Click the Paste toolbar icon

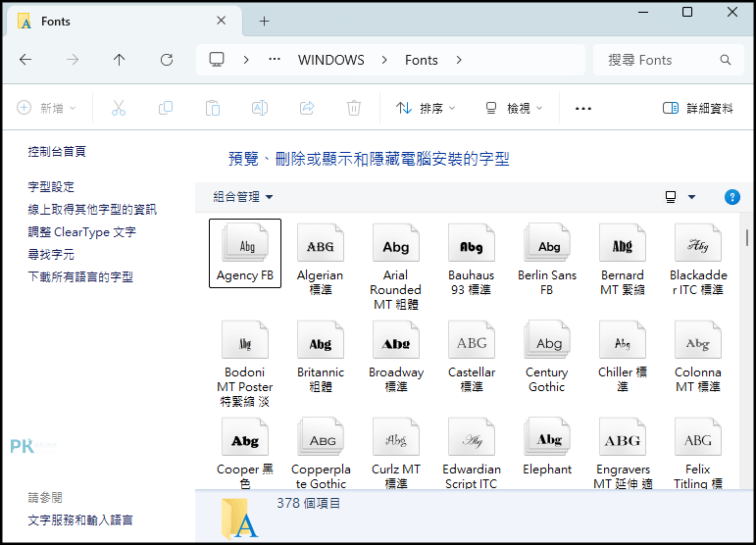coord(213,108)
